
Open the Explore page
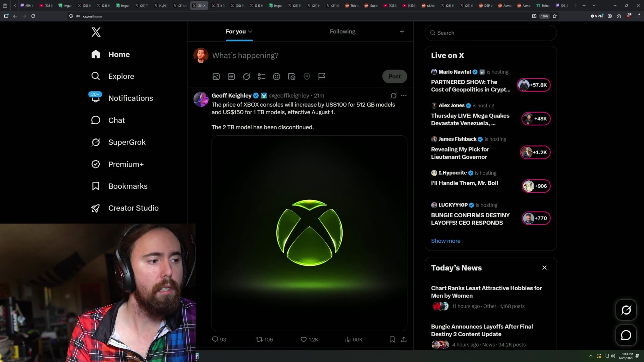(113, 76)
